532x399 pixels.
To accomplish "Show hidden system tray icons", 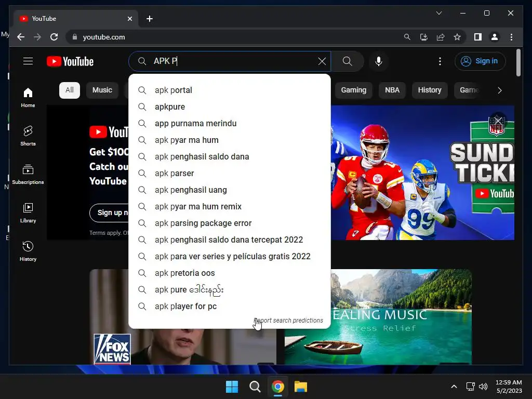I will 454,387.
